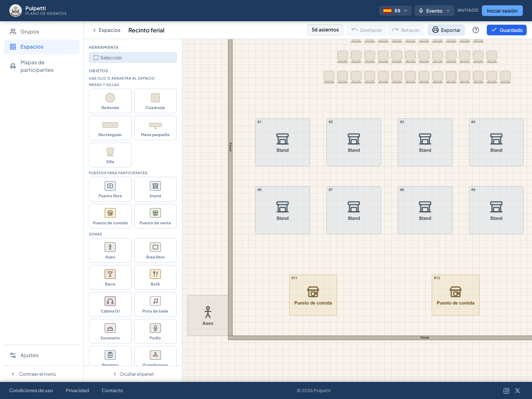Select Stand #7 on the canvas

pos(354,210)
